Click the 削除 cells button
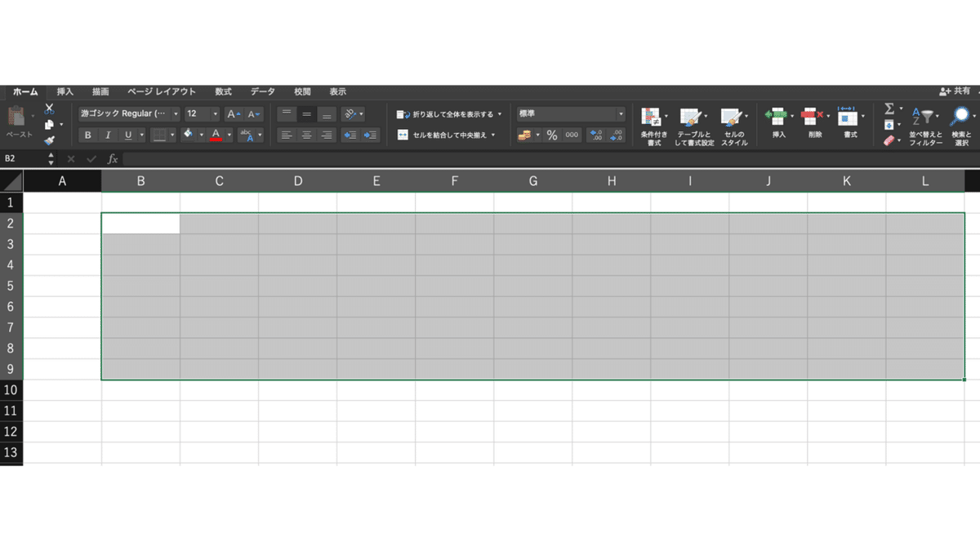The image size is (980, 551). (x=814, y=123)
